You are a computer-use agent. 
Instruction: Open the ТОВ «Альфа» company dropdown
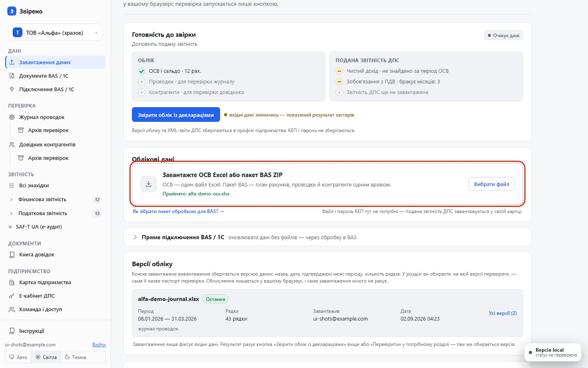click(55, 33)
